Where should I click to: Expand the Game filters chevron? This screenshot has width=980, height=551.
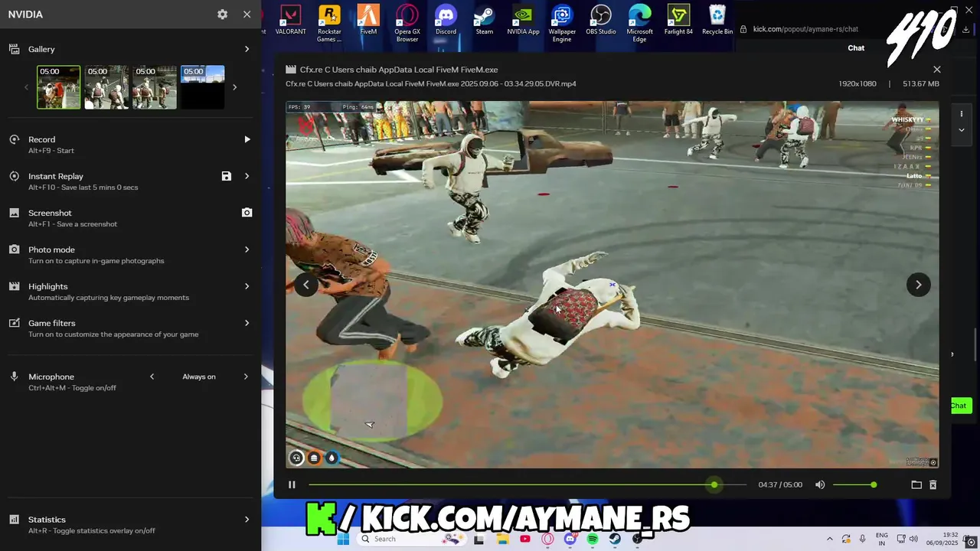point(247,323)
